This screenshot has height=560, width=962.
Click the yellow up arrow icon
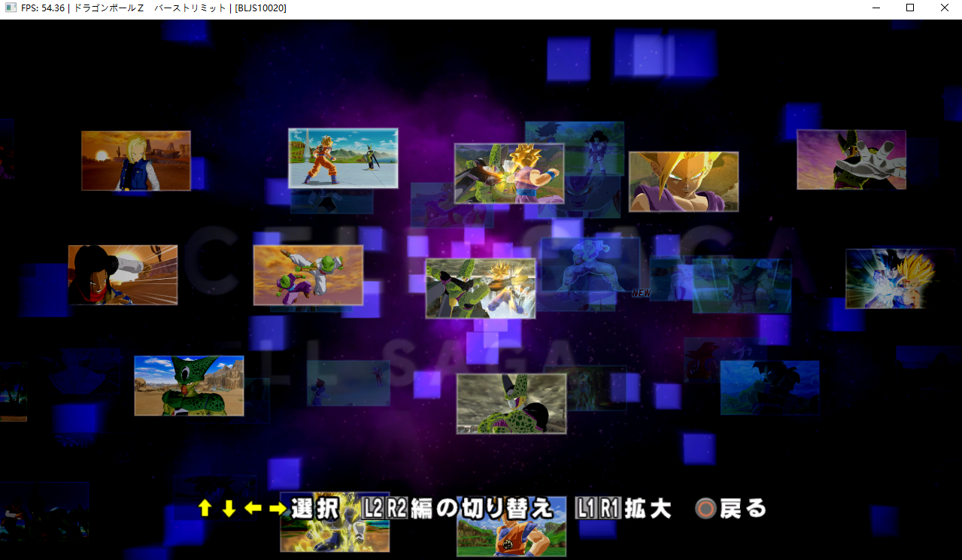pyautogui.click(x=205, y=509)
